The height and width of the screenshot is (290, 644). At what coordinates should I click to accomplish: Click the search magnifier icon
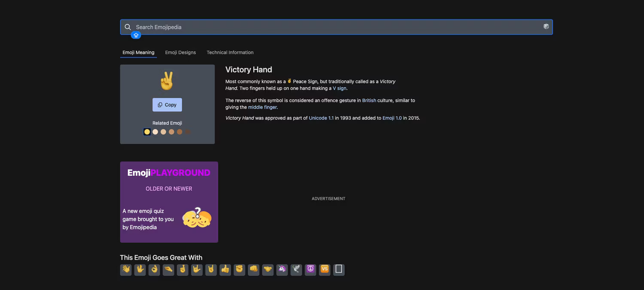[128, 27]
